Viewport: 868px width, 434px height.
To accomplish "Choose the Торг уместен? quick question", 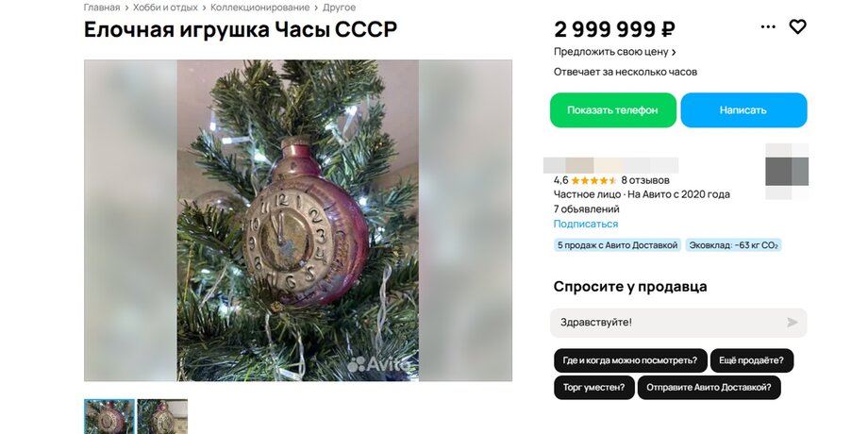I will [x=593, y=388].
